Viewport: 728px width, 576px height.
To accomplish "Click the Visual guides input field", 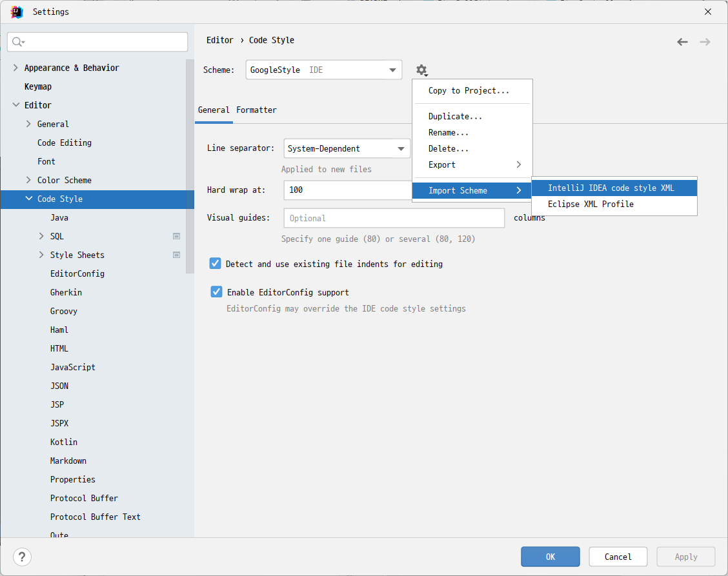I will pos(394,218).
